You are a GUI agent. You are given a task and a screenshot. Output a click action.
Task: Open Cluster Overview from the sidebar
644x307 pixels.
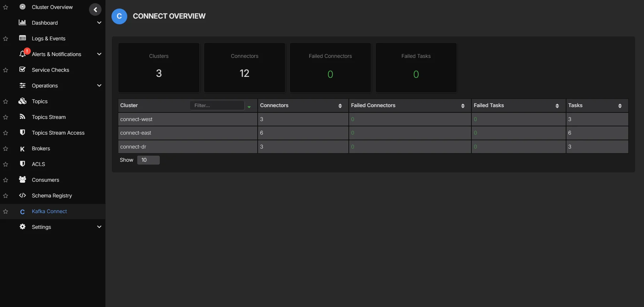[x=52, y=7]
